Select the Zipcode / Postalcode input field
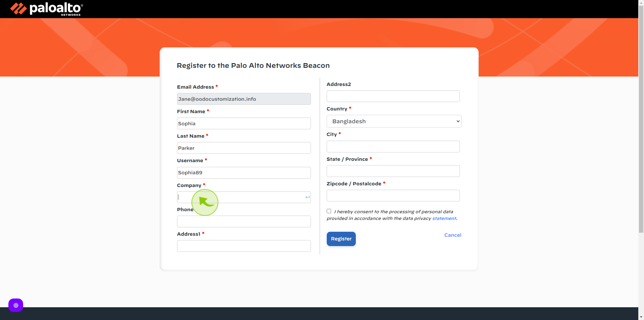Viewport: 644px width, 320px height. coord(393,195)
